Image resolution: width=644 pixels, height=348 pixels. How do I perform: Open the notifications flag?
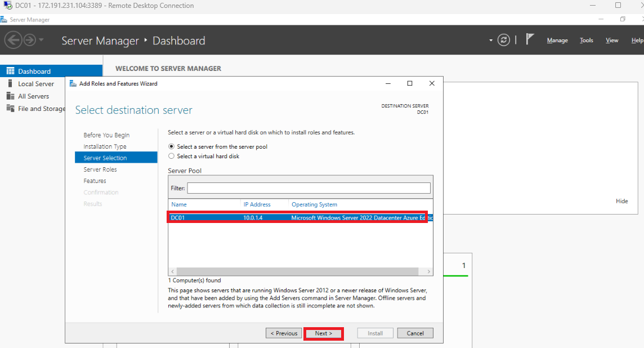coord(530,39)
